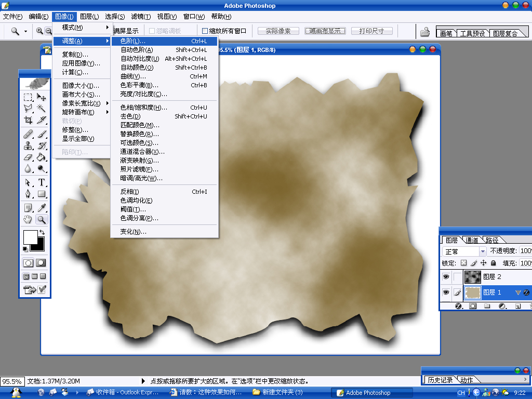The image size is (532, 399).
Task: Select the Magic Wand tool
Action: tap(42, 108)
